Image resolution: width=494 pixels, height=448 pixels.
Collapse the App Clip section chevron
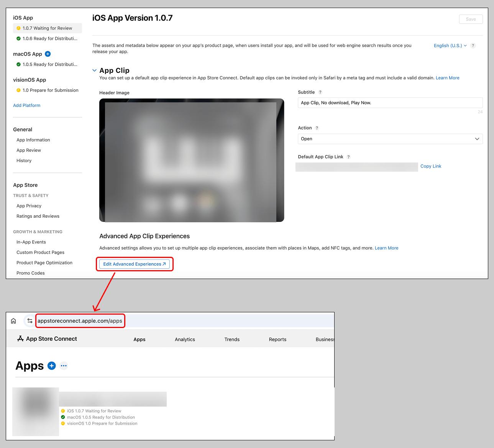tap(94, 71)
